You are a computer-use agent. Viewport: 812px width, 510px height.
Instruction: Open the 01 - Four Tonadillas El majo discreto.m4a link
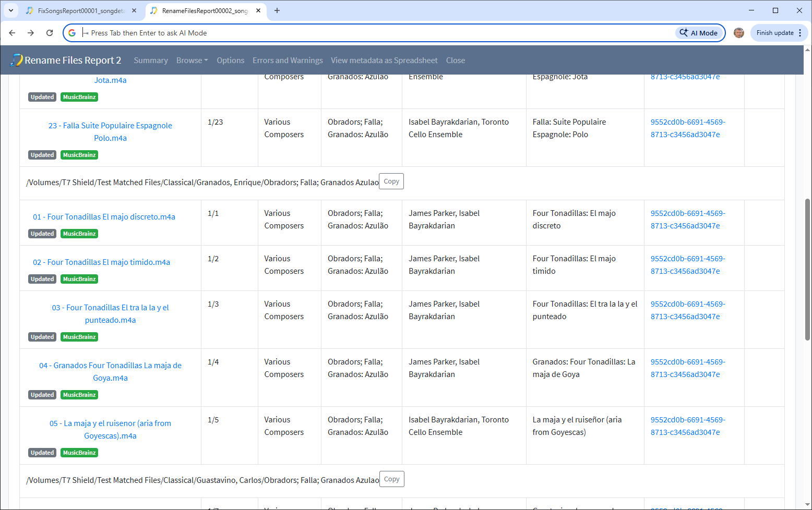click(x=104, y=217)
